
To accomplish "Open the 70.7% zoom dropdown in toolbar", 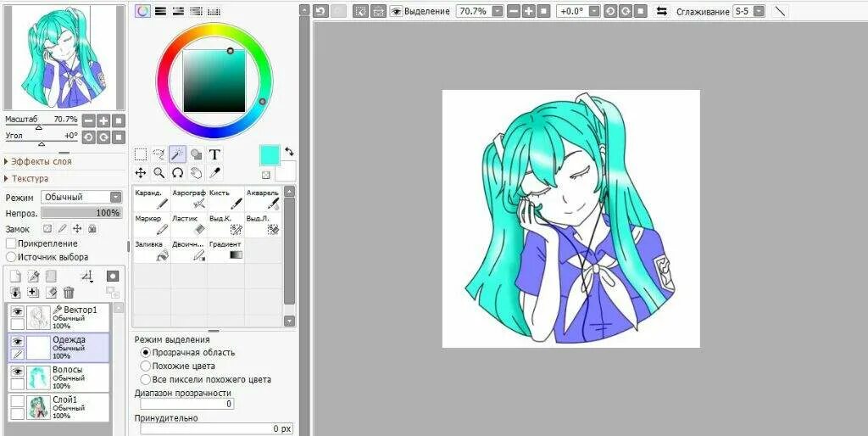I will [498, 11].
